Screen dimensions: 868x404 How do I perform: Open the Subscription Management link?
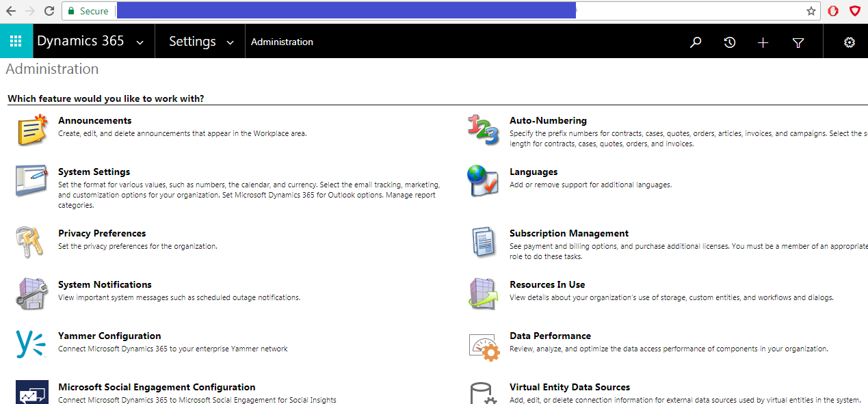(x=569, y=233)
